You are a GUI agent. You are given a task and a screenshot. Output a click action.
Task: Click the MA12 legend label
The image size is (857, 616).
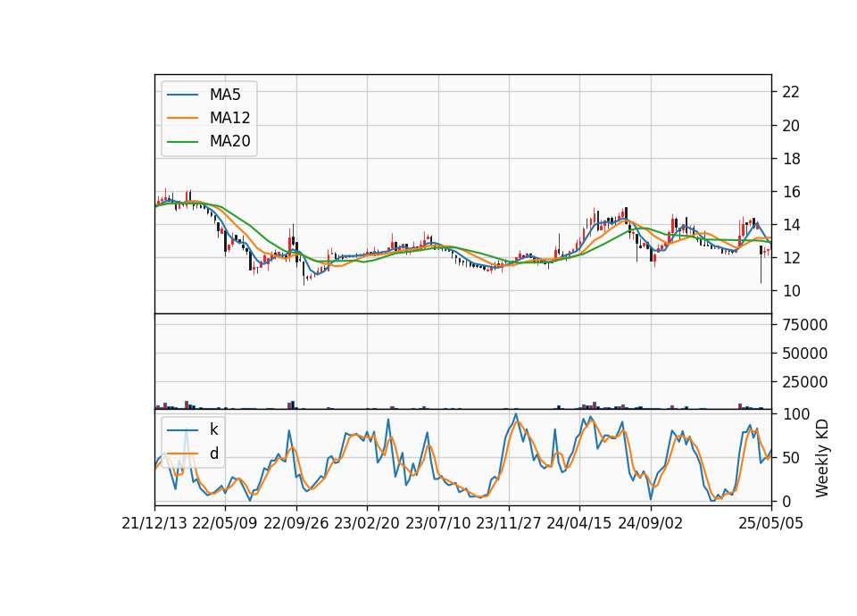(x=229, y=118)
